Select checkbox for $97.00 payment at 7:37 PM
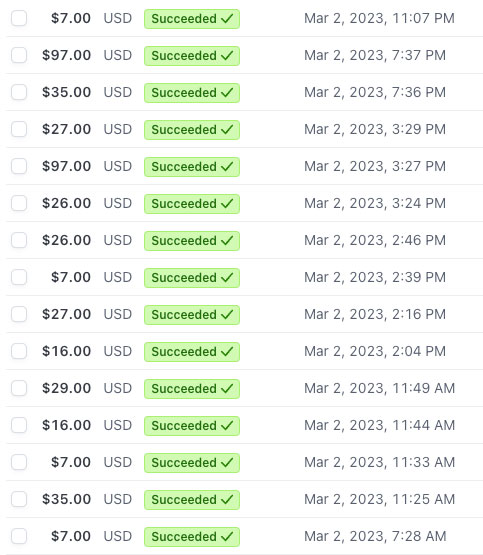The height and width of the screenshot is (555, 483). click(x=19, y=55)
